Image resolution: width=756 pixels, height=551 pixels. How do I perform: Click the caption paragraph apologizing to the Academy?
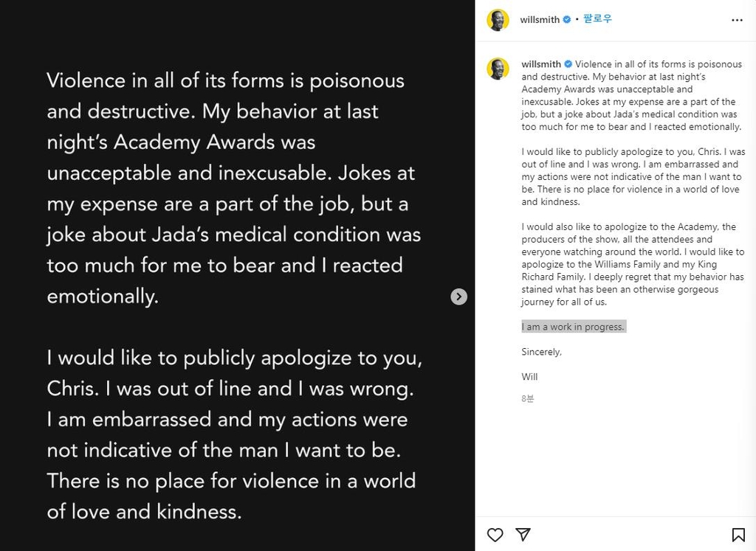633,264
